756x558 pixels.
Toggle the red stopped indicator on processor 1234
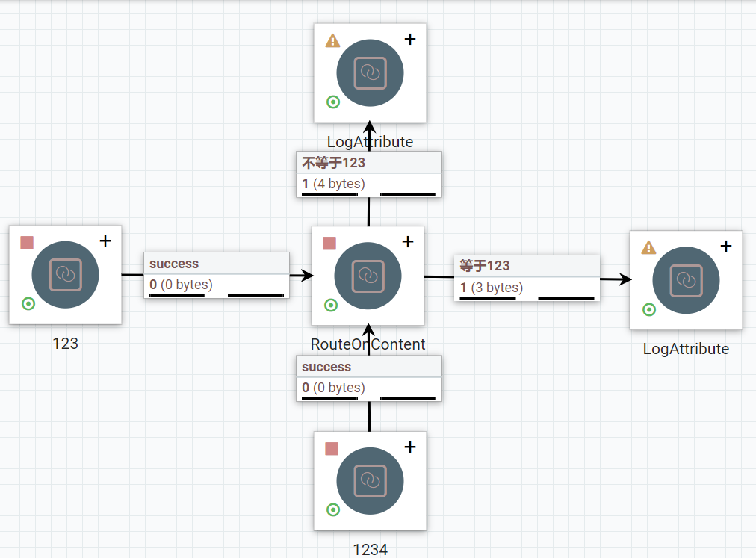332,449
